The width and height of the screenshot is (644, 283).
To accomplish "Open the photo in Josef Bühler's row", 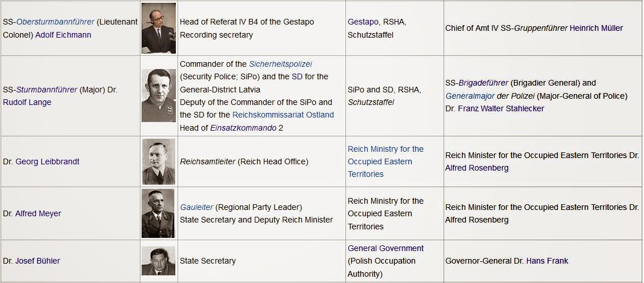I will tap(159, 261).
